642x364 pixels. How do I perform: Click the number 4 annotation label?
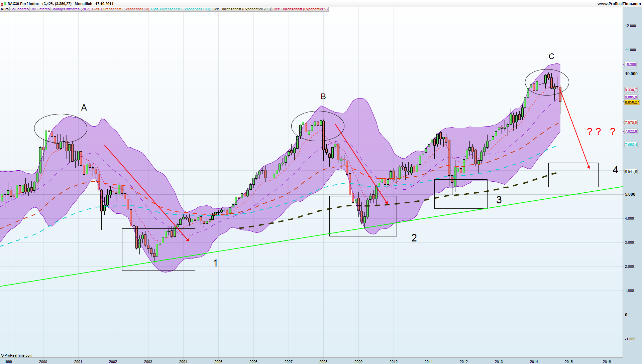pos(616,170)
